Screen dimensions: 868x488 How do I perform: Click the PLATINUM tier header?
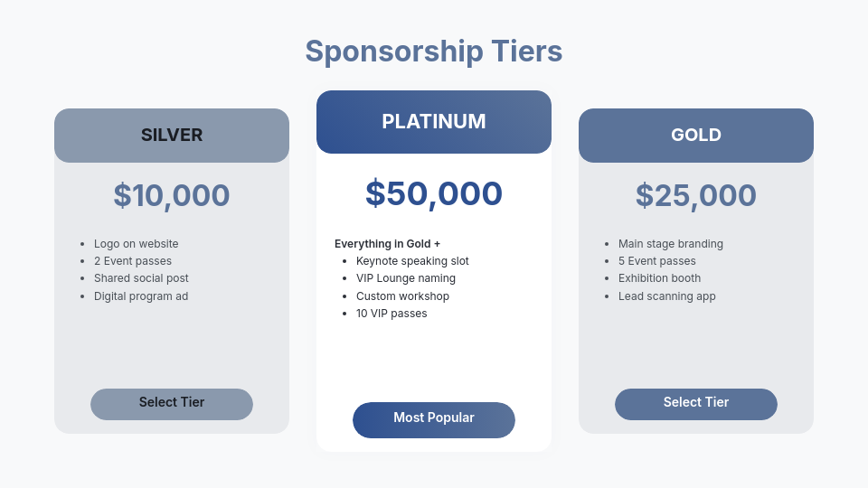[434, 122]
